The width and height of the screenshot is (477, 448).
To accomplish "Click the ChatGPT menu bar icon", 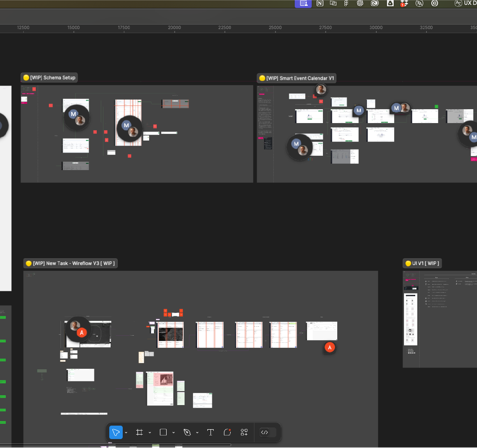I will [360, 3].
